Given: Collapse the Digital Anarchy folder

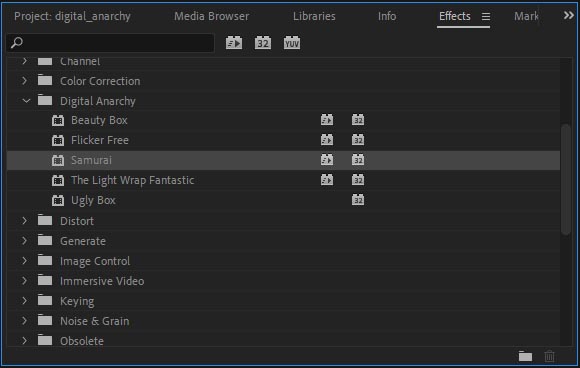Looking at the screenshot, I should (x=26, y=100).
